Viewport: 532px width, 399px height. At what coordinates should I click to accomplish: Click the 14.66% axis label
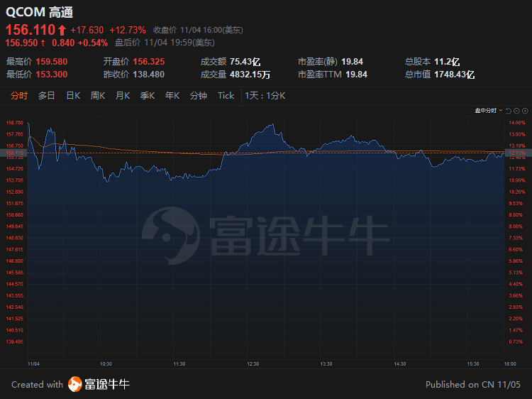[517, 123]
